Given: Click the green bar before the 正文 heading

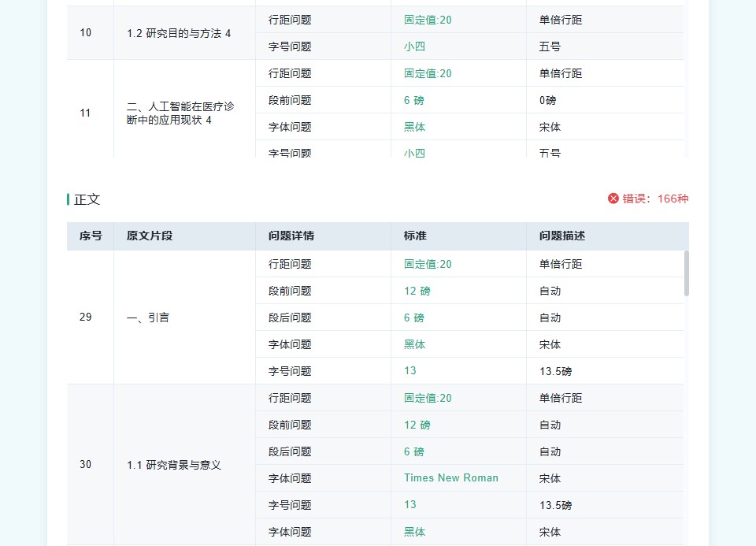Looking at the screenshot, I should point(69,199).
